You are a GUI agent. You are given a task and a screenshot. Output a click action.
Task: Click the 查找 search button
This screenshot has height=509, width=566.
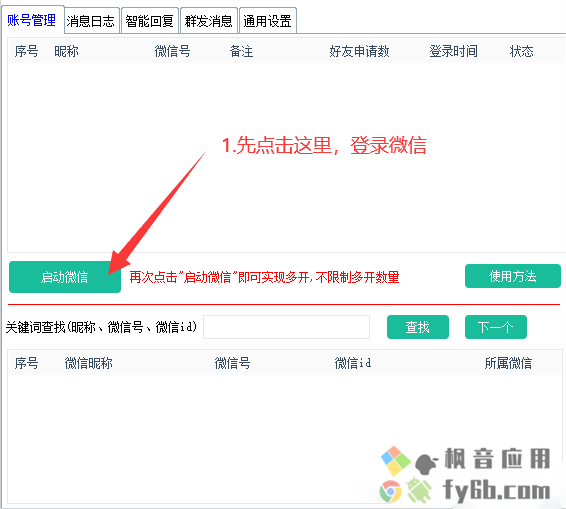[x=418, y=327]
